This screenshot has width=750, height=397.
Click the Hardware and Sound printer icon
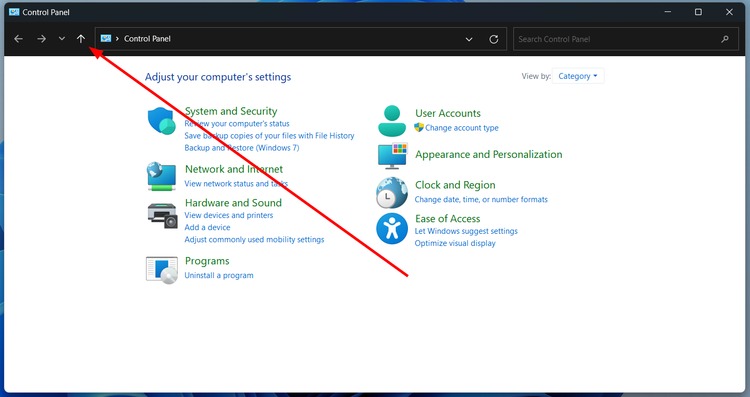162,216
